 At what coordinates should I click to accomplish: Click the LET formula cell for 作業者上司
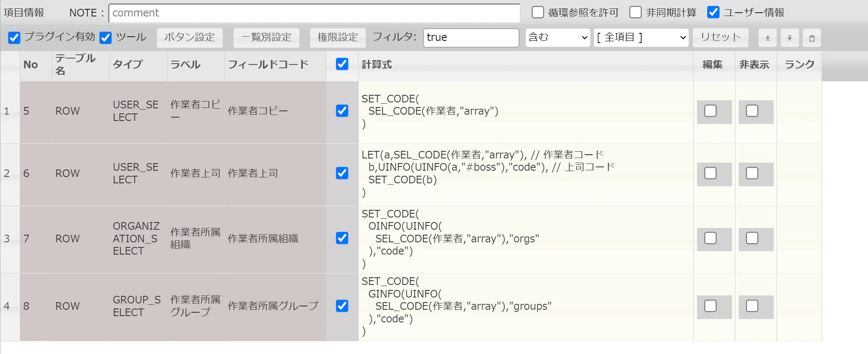click(x=526, y=174)
